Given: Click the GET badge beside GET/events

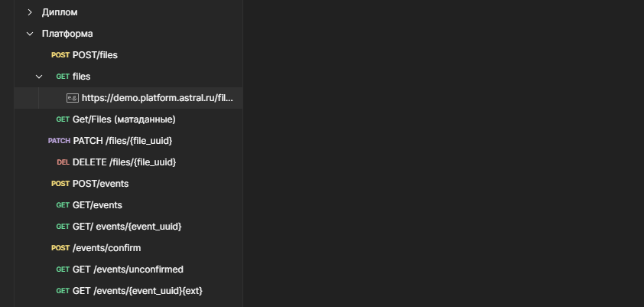Looking at the screenshot, I should [x=63, y=205].
